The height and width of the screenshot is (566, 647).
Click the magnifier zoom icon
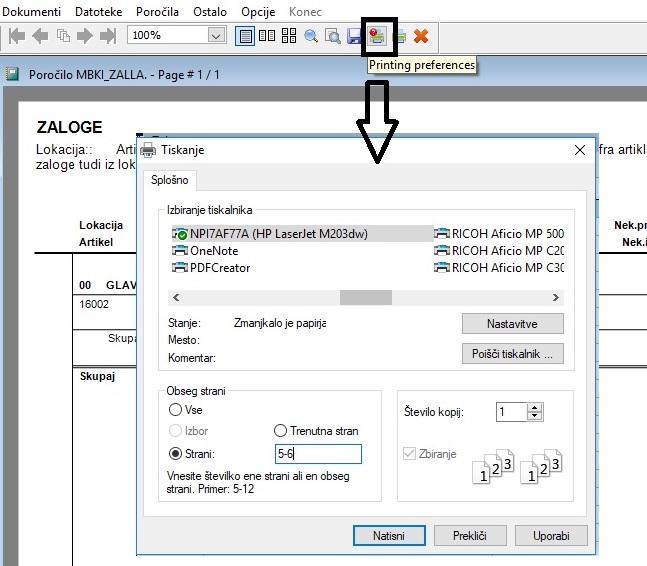point(311,36)
